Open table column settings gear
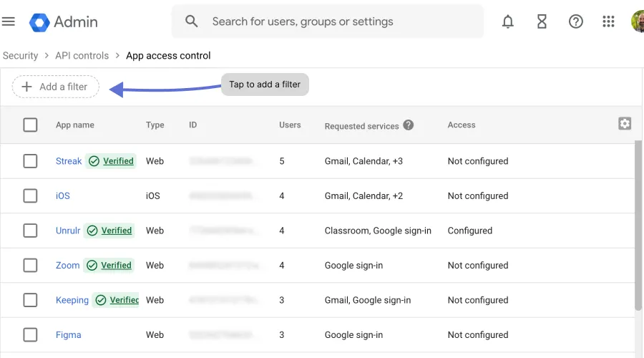 [625, 124]
